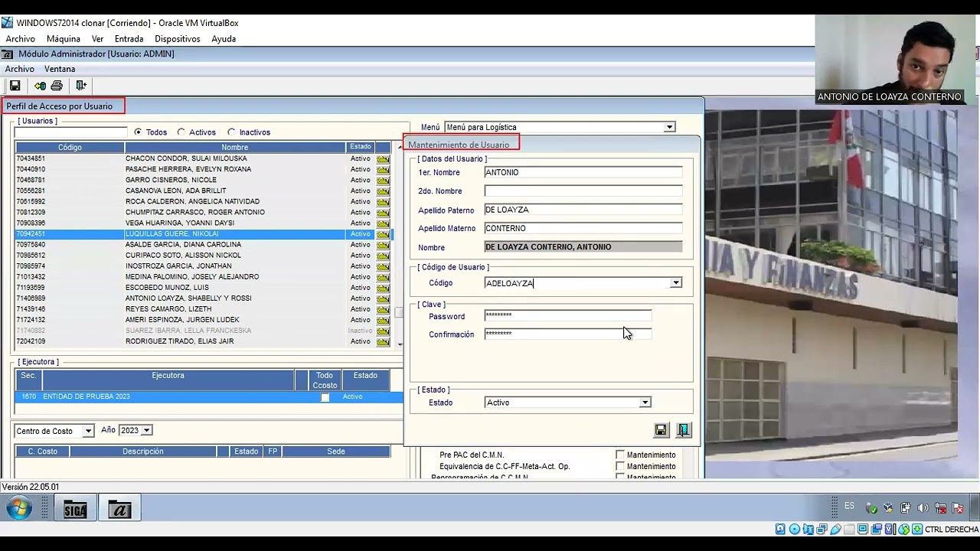Click the Password field
The image size is (980, 551).
[568, 316]
